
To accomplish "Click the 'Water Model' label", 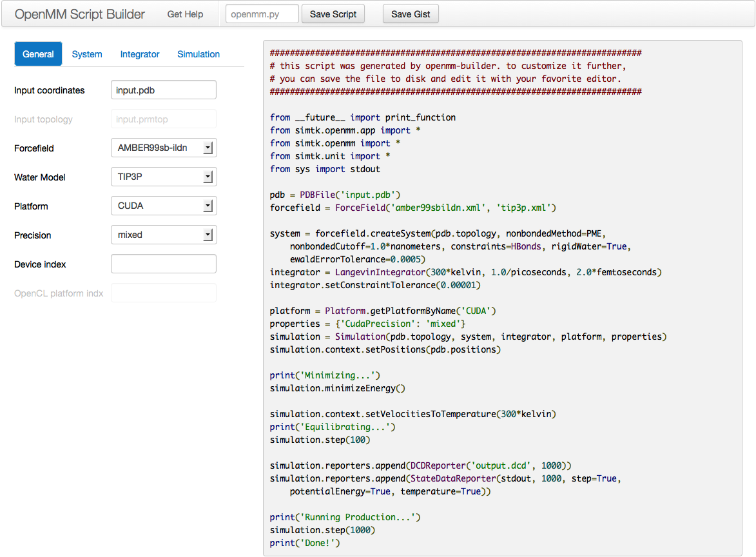I will [39, 177].
